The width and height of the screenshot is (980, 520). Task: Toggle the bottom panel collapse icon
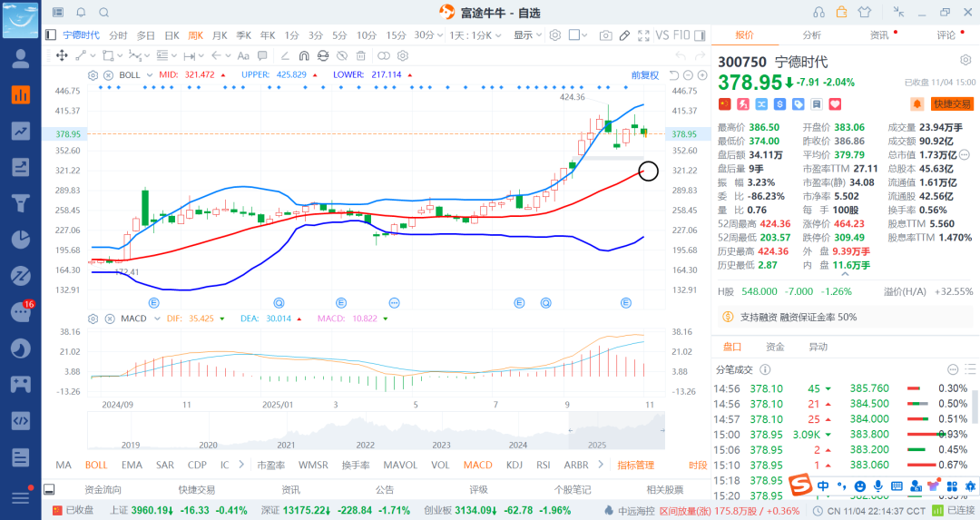pos(50,489)
